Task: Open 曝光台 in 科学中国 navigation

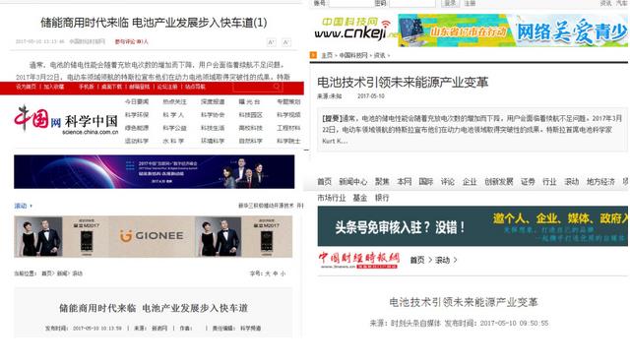Action: (249, 102)
